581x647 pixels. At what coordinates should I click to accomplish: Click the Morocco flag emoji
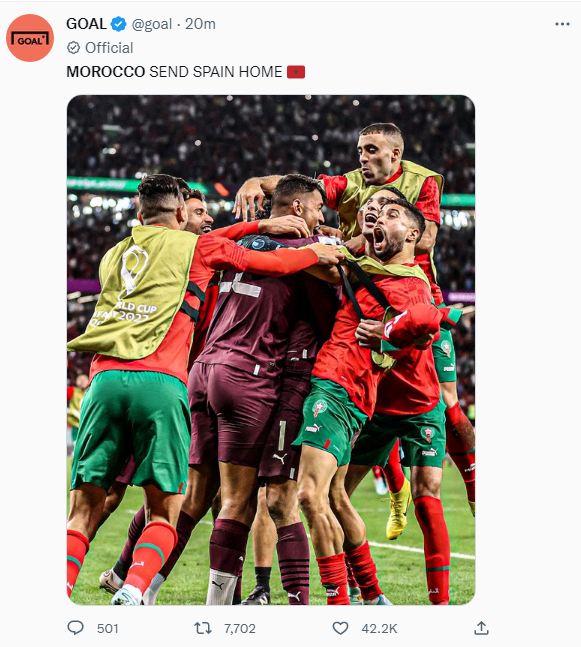pos(296,72)
